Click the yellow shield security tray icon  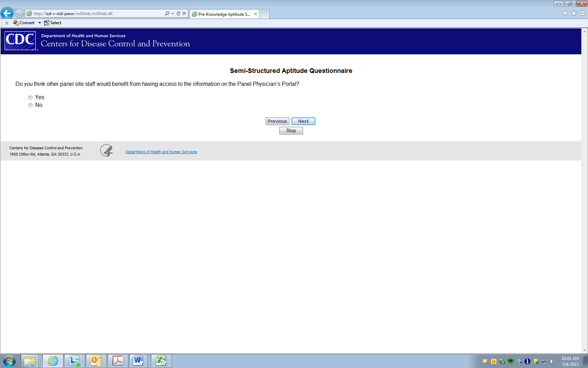click(x=536, y=361)
